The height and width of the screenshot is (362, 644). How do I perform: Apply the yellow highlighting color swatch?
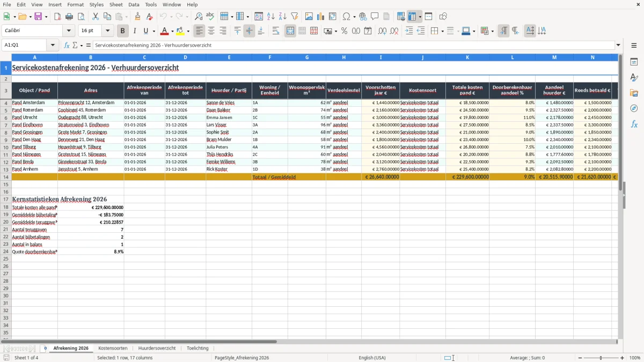(180, 31)
